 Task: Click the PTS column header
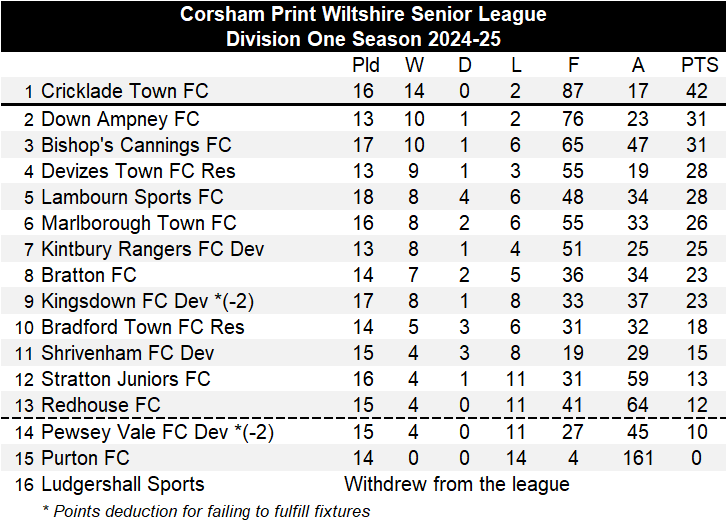click(699, 65)
